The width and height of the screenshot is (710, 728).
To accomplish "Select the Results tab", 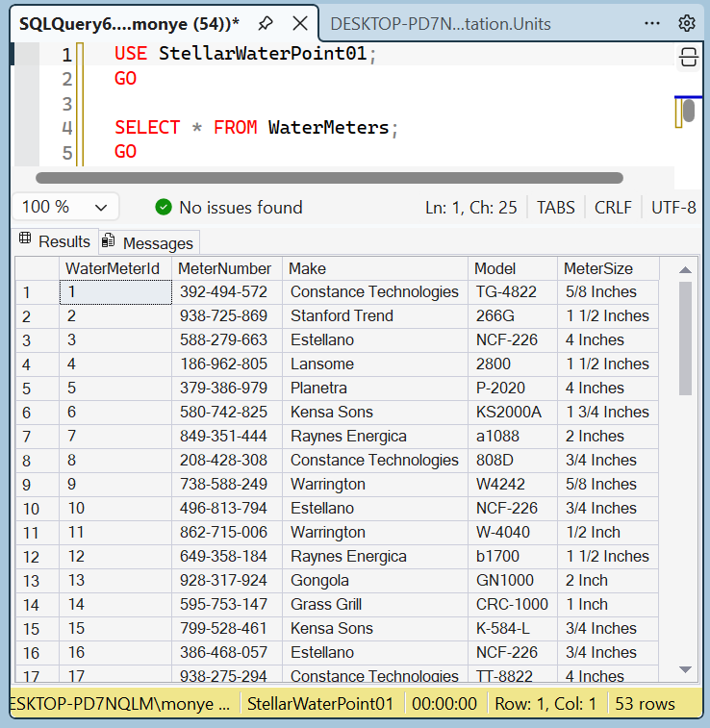I will [55, 241].
